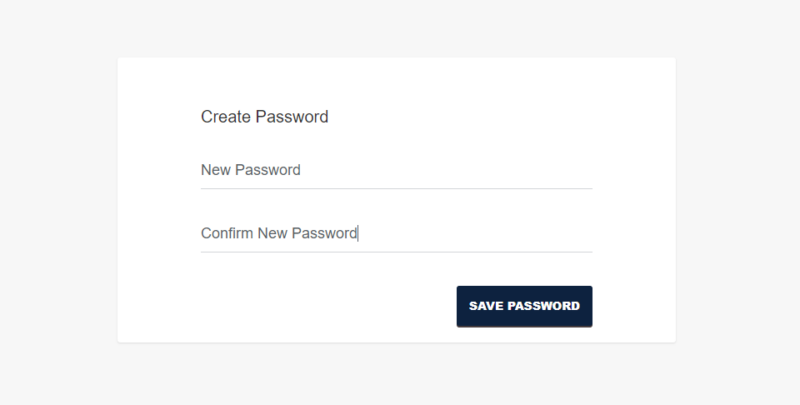
Task: Submit the form with Save Password
Action: coord(524,306)
